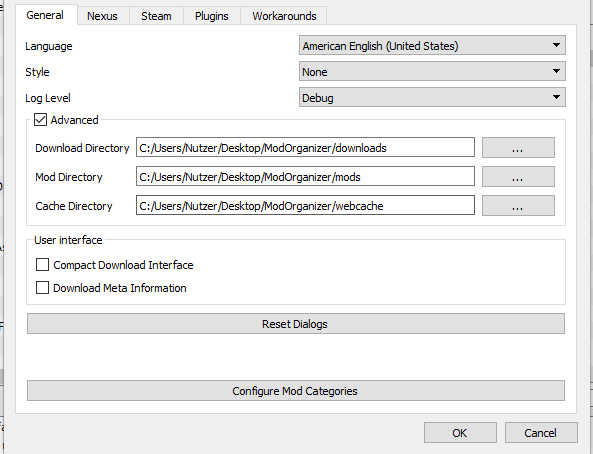Expand the Style dropdown
Image resolution: width=593 pixels, height=454 pixels.
point(432,72)
